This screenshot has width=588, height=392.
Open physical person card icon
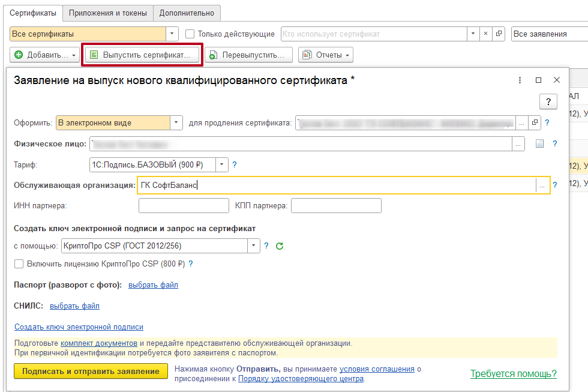click(539, 143)
